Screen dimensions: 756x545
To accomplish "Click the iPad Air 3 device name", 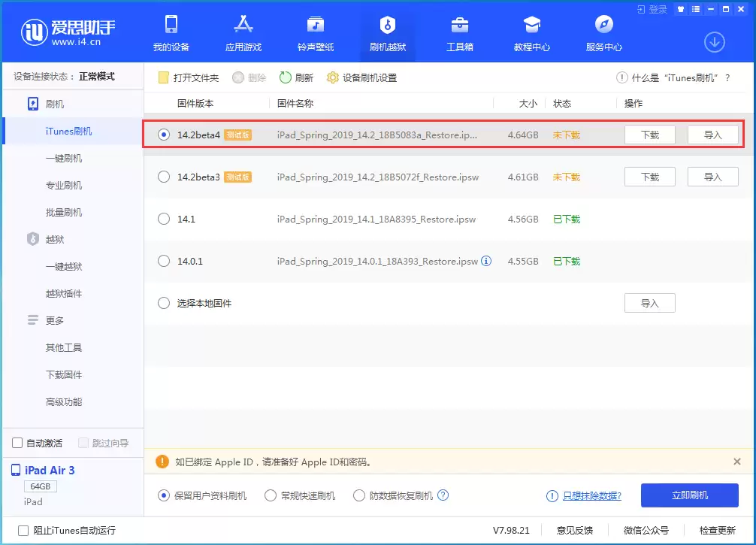I will pos(50,471).
